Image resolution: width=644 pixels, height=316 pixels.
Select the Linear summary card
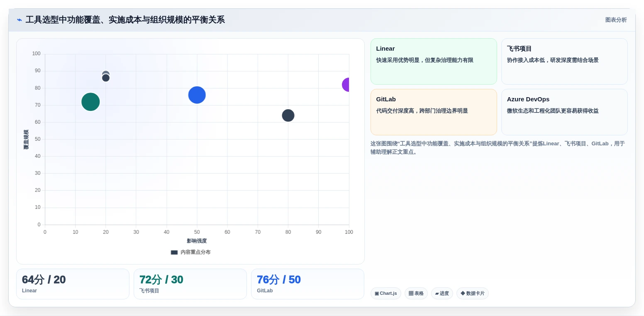tap(434, 61)
